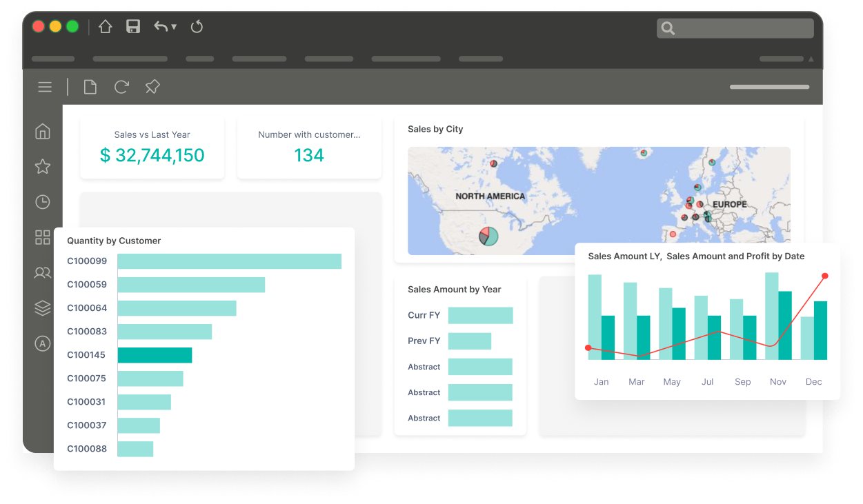Open Favorites star in sidebar
Screen dimensions: 863x504
click(43, 166)
